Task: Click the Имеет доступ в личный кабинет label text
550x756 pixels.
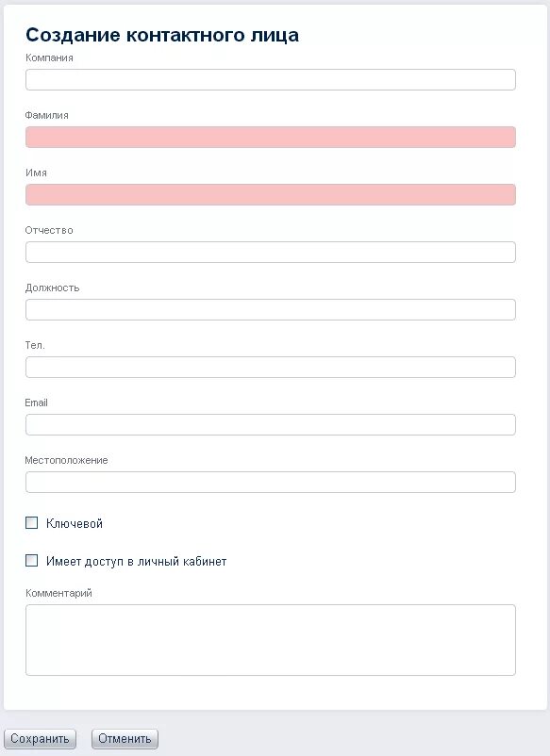Action: [137, 561]
